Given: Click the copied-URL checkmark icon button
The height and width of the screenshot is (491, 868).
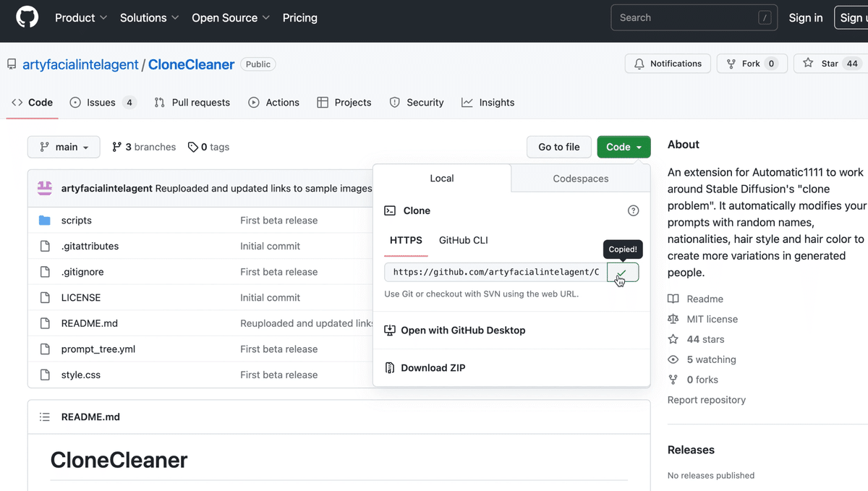Looking at the screenshot, I should (623, 273).
